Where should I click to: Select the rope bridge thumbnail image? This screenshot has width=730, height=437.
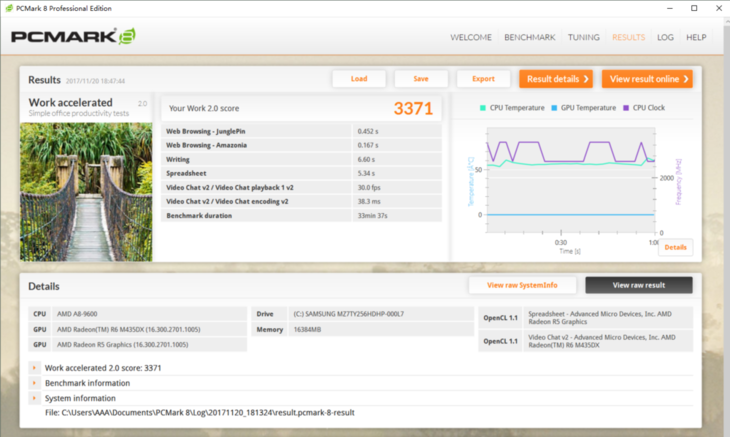pos(86,190)
